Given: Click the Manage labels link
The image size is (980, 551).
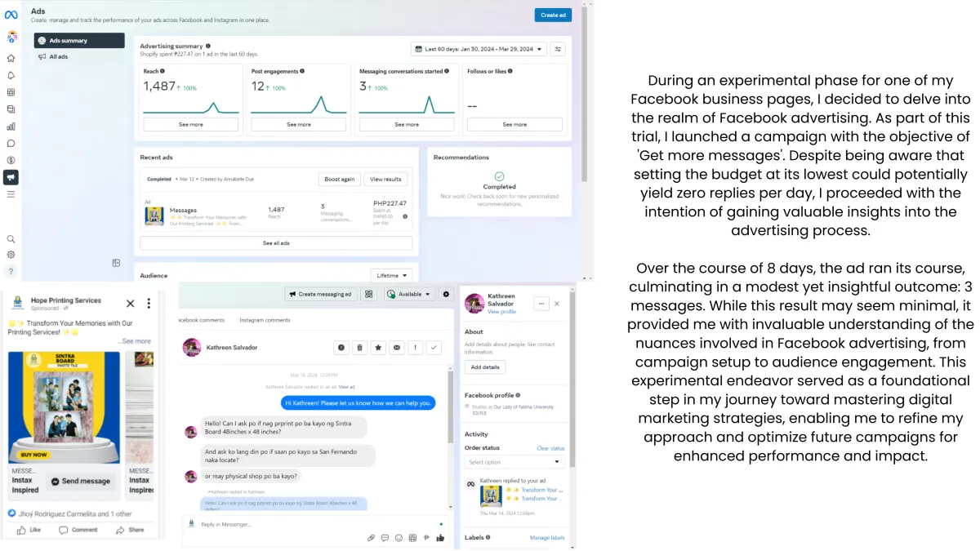Looking at the screenshot, I should click(547, 538).
